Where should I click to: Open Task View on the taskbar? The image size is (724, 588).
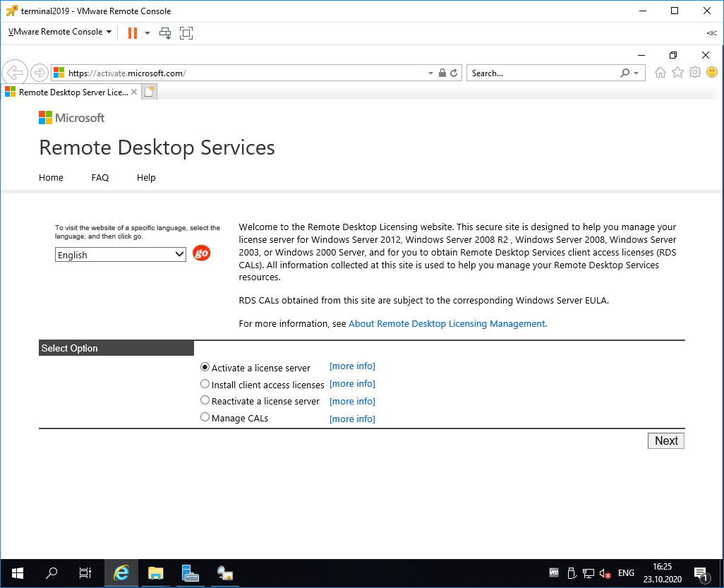[x=85, y=573]
